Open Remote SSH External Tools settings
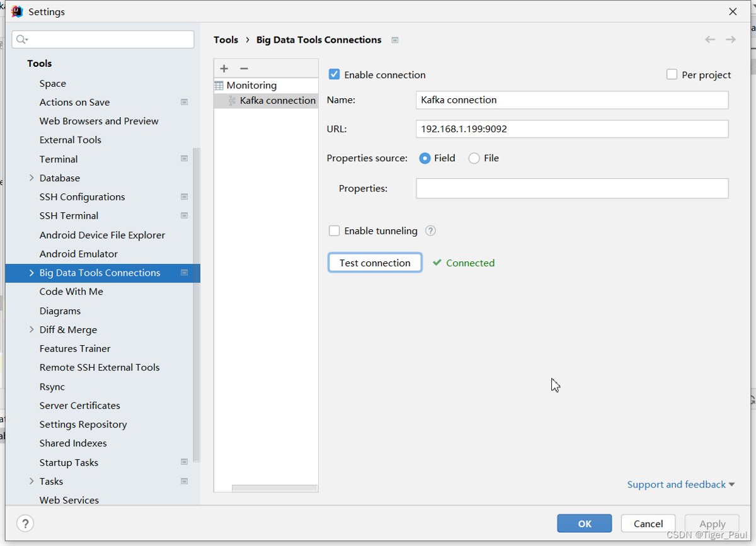The height and width of the screenshot is (546, 756). [100, 367]
